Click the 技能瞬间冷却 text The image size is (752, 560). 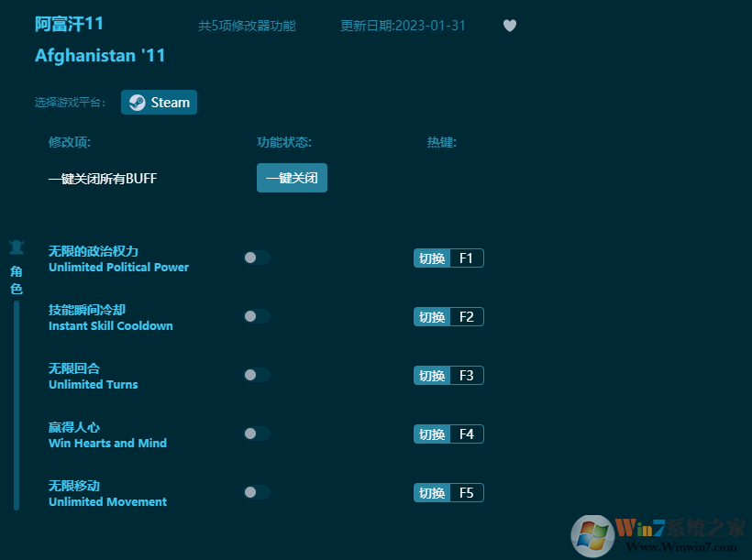point(87,310)
